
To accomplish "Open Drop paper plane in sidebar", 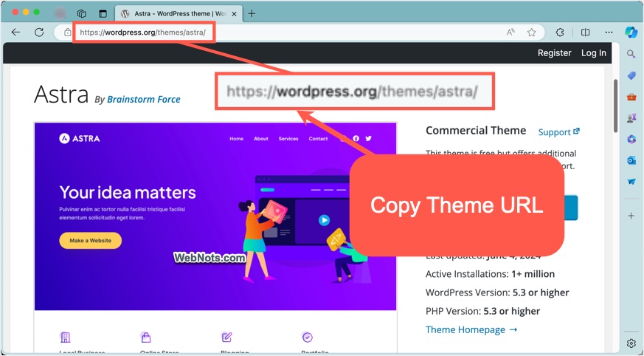I will pyautogui.click(x=631, y=181).
